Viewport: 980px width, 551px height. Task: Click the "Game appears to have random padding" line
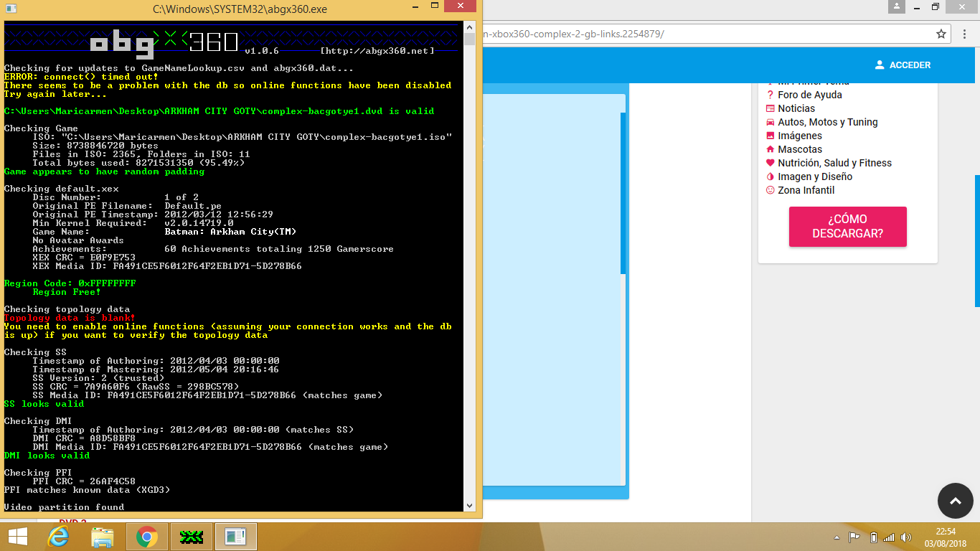104,171
